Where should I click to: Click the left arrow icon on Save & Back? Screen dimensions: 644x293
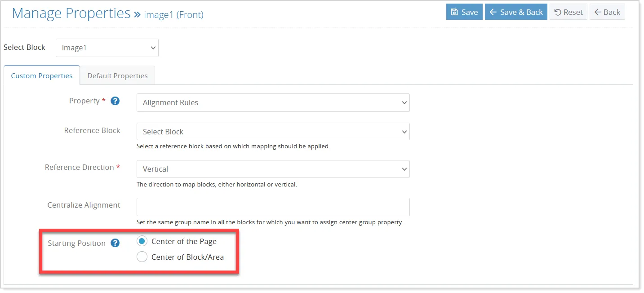(x=493, y=12)
